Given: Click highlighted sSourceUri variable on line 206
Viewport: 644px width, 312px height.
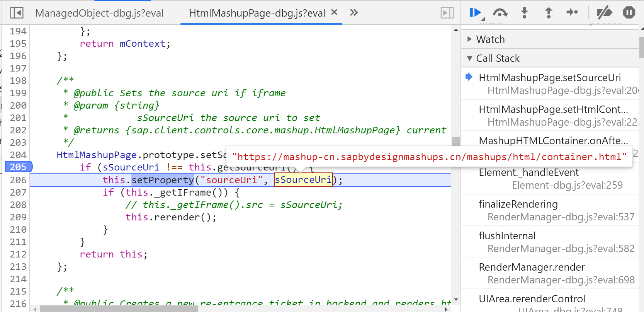Looking at the screenshot, I should [303, 180].
